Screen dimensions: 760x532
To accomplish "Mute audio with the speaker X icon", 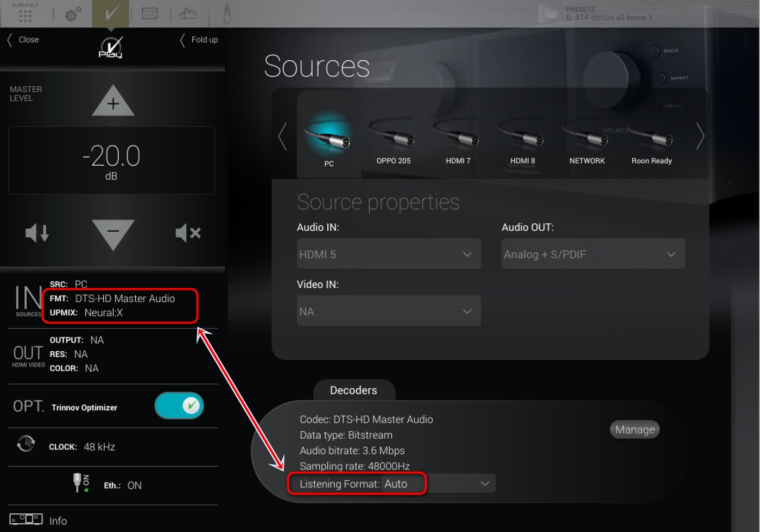I will click(188, 233).
